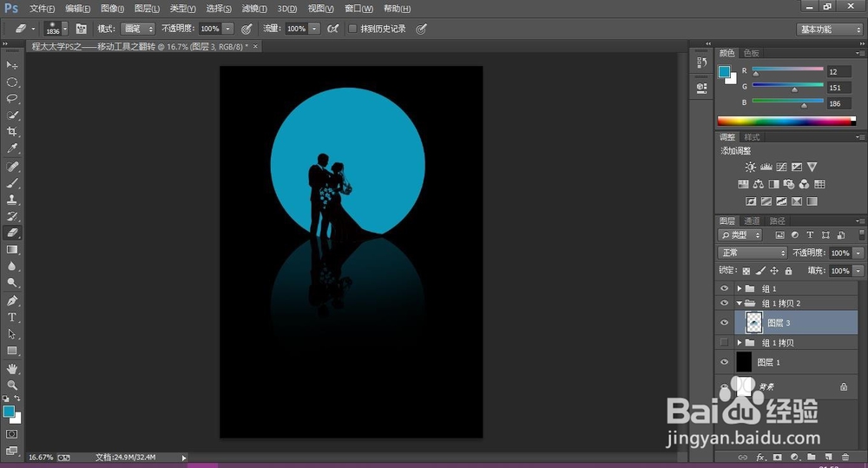Delete the selected layer
This screenshot has height=468, width=868.
click(x=845, y=457)
